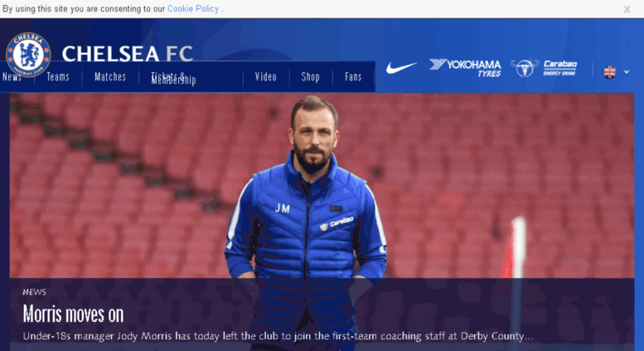Screen dimensions: 644x351
Task: Open the News menu item
Action: pos(12,77)
